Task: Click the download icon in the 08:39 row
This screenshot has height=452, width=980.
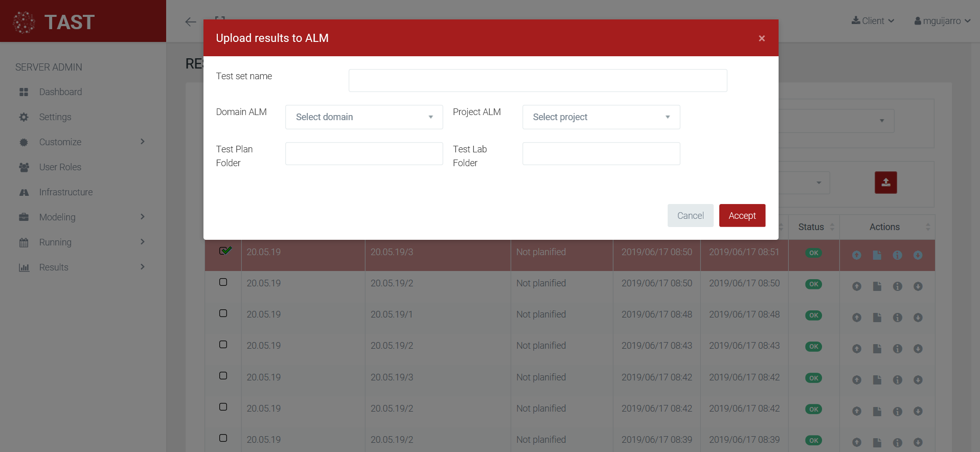Action: click(x=918, y=442)
